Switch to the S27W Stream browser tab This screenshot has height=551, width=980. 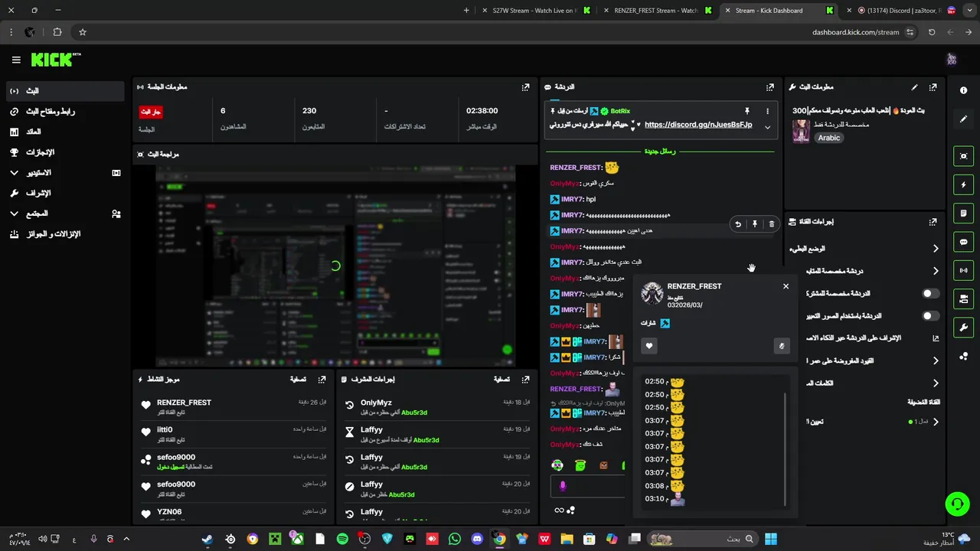[534, 11]
